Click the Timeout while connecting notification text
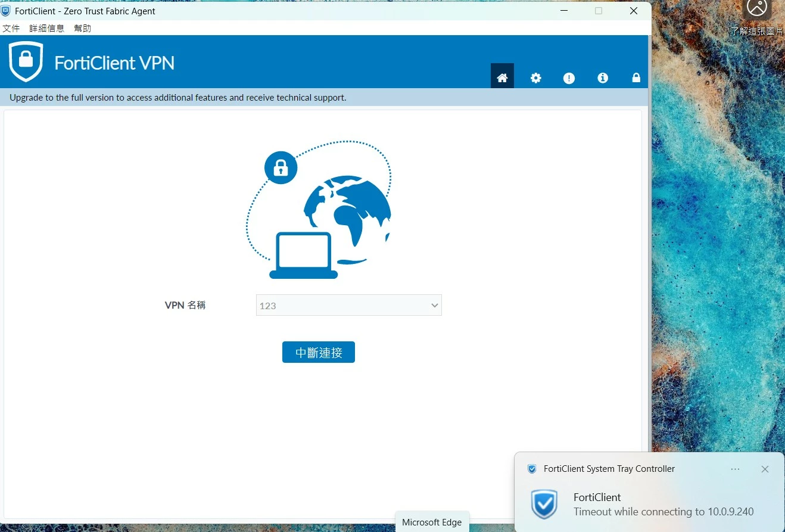 663,512
